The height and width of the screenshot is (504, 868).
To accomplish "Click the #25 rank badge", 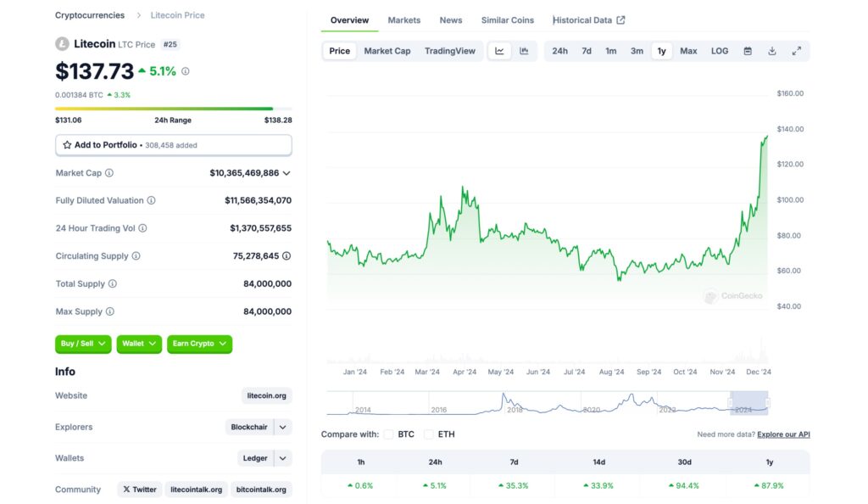I will point(170,44).
